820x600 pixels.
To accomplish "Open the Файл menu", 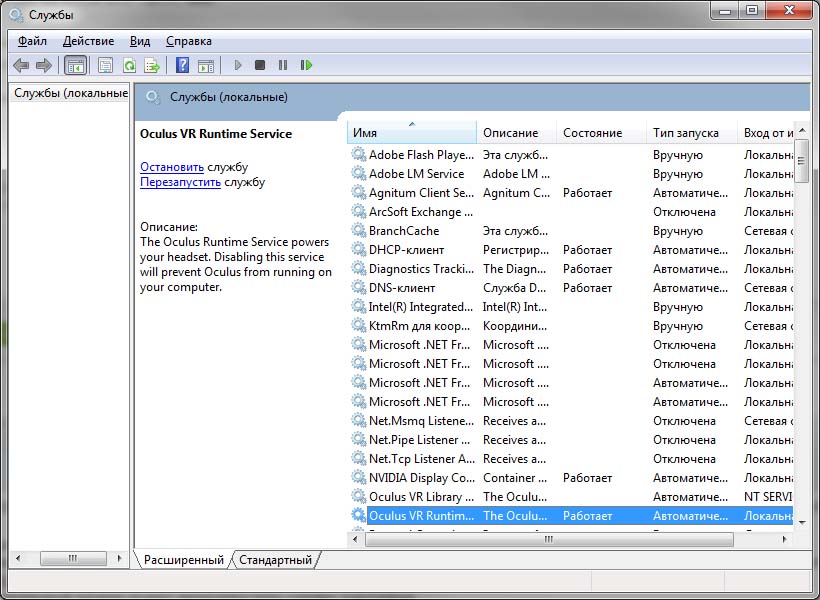I will tap(32, 41).
